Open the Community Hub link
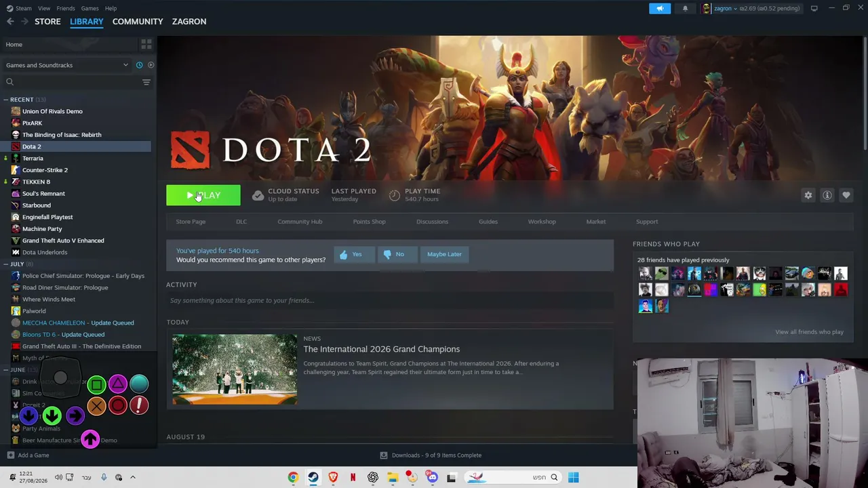 tap(300, 222)
